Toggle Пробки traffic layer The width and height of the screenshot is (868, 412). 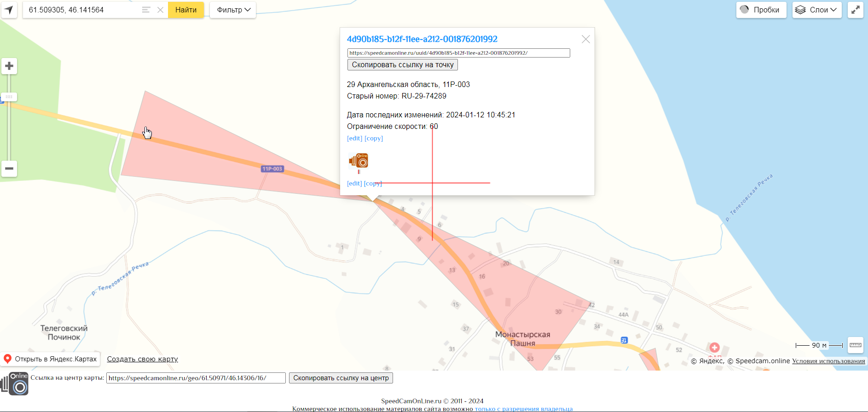click(x=761, y=10)
